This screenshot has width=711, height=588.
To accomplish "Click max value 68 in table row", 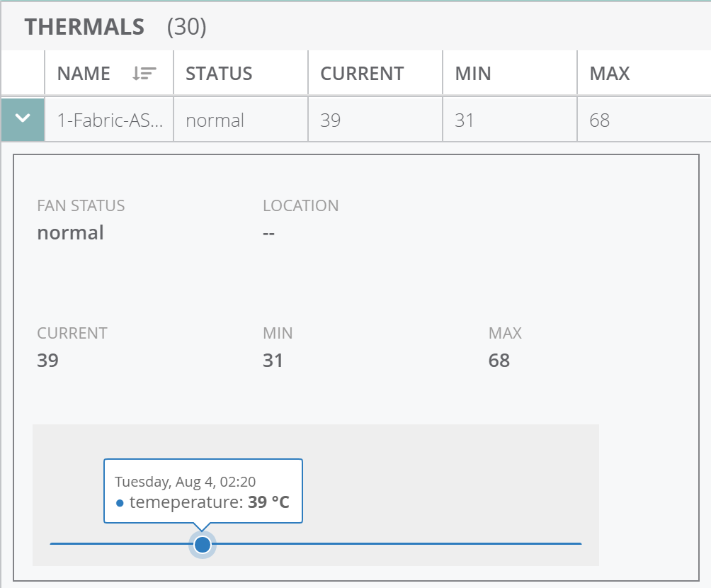I will tap(599, 120).
